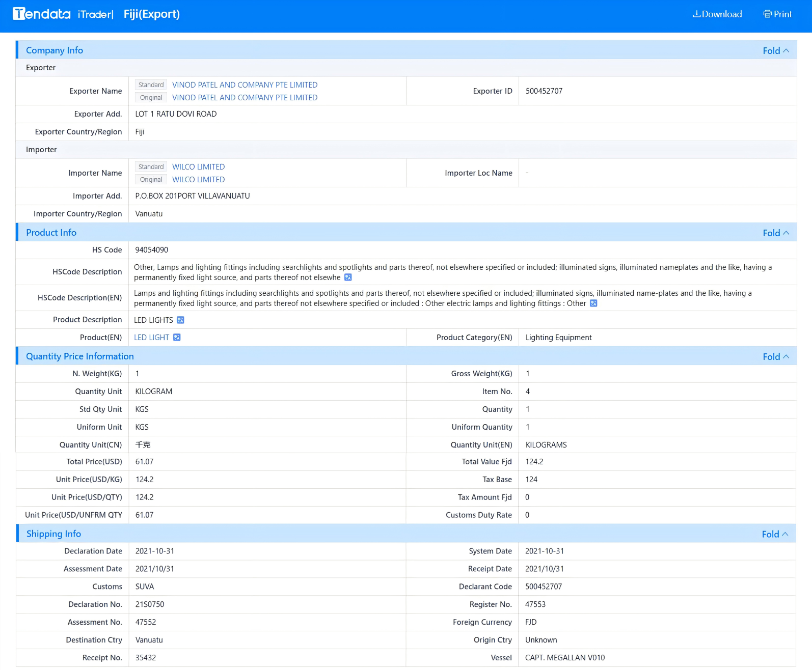
Task: Select Receipt No. 35432
Action: [146, 658]
